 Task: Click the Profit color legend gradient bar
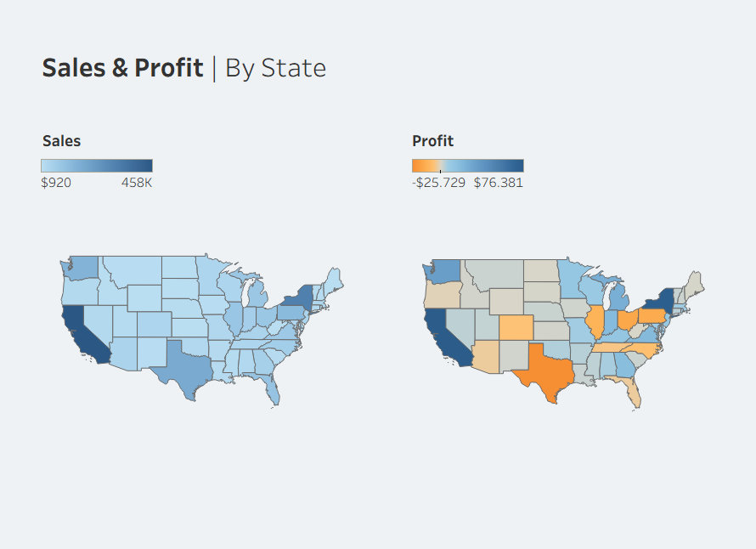click(x=467, y=166)
